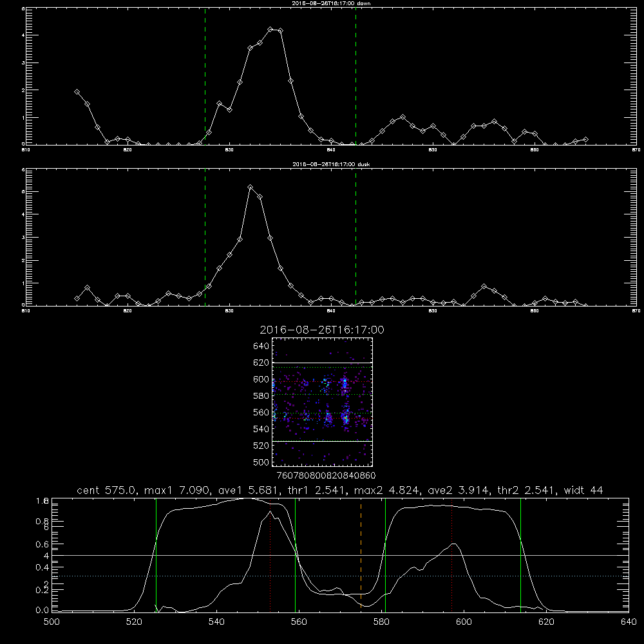
Task: Click the green solid line near 581 in bottom plot
Action: pyautogui.click(x=385, y=555)
